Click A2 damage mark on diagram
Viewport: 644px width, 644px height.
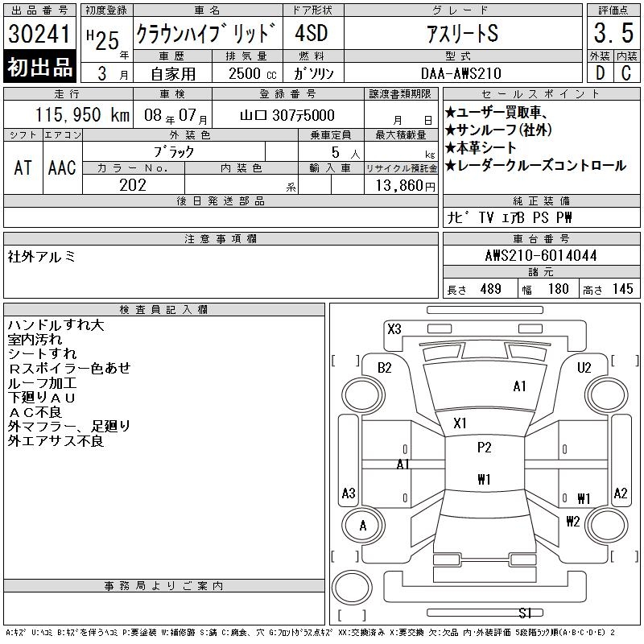621,493
